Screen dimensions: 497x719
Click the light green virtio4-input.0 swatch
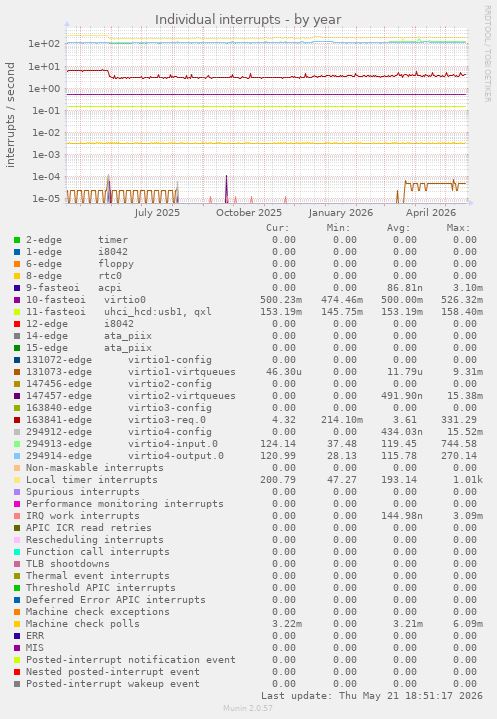(17, 444)
